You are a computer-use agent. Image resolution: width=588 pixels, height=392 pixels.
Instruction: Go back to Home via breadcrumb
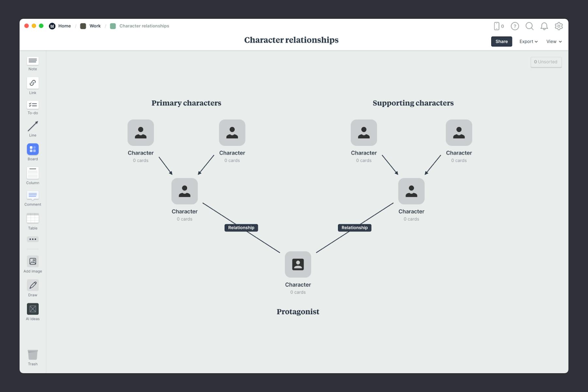64,26
